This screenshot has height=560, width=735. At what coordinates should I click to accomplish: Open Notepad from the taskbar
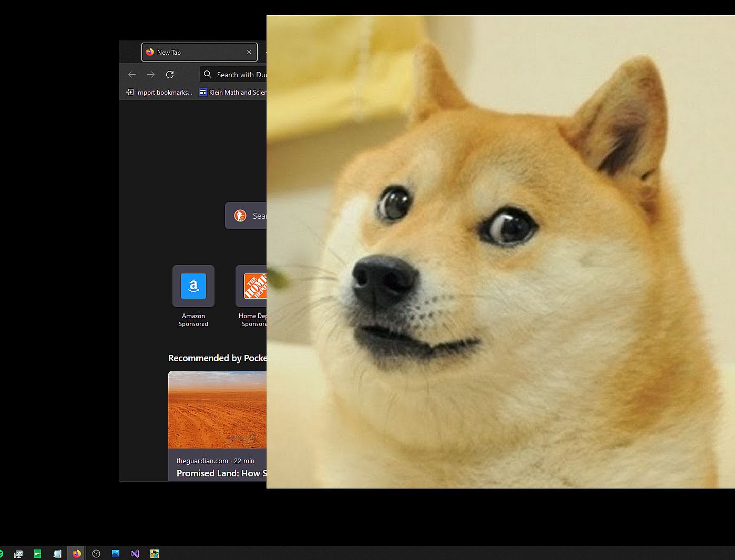pyautogui.click(x=57, y=554)
